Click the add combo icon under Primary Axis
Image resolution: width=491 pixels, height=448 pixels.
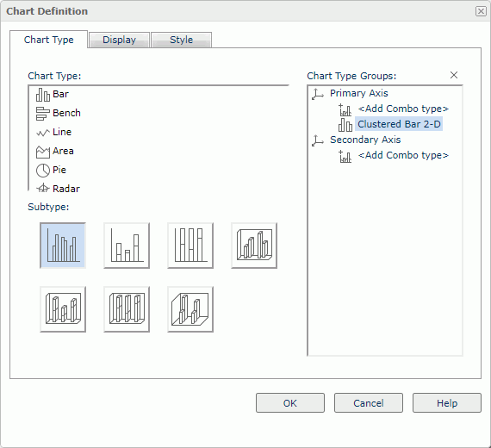click(x=345, y=109)
